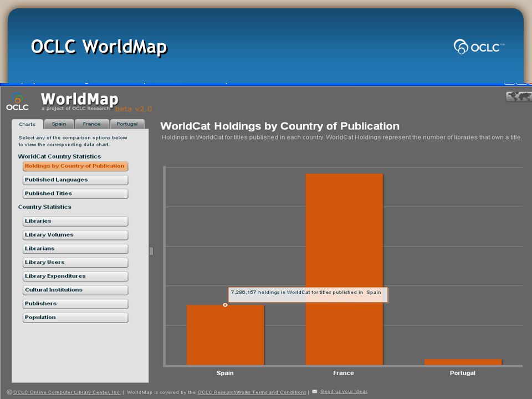Show the Libraries statistic
This screenshot has height=399, width=532.
pyautogui.click(x=75, y=221)
